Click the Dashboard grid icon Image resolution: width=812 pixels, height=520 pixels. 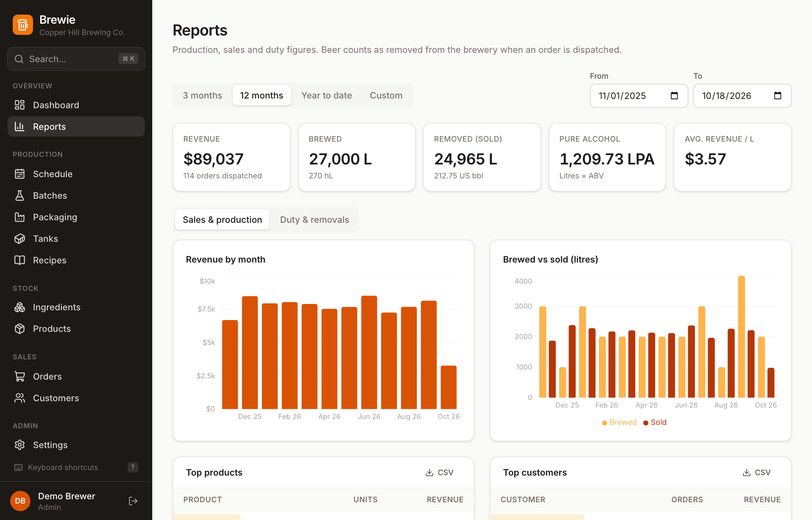[19, 105]
